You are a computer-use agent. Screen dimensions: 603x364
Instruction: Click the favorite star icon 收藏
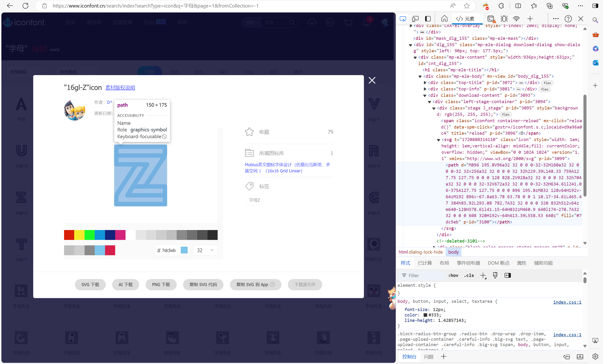click(249, 132)
